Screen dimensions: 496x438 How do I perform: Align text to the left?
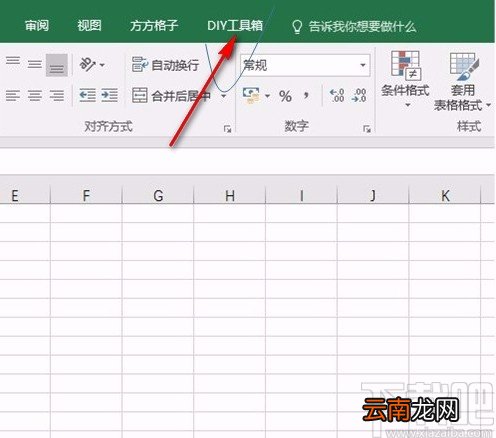point(13,96)
